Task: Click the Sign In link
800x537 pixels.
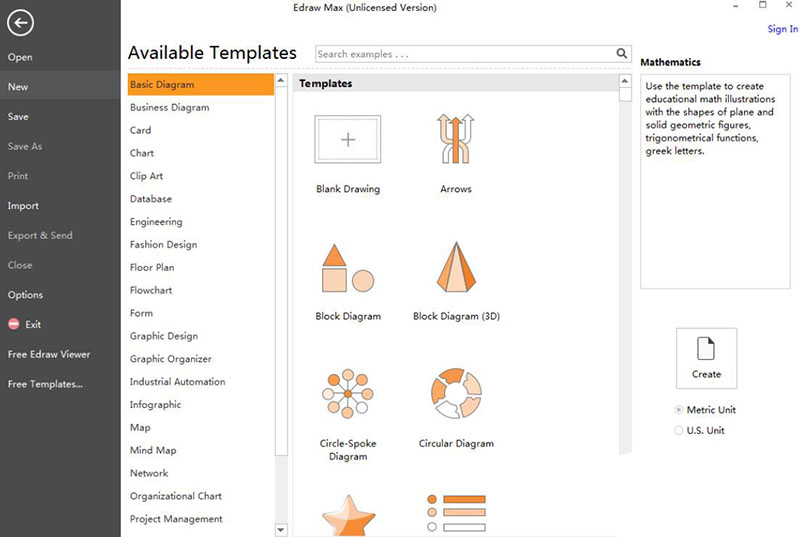Action: tap(783, 29)
